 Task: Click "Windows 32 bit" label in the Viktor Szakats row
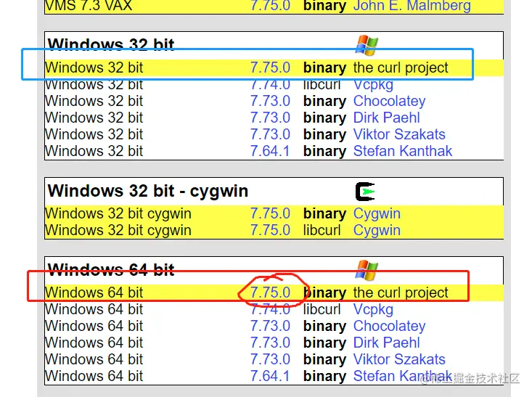coord(94,134)
